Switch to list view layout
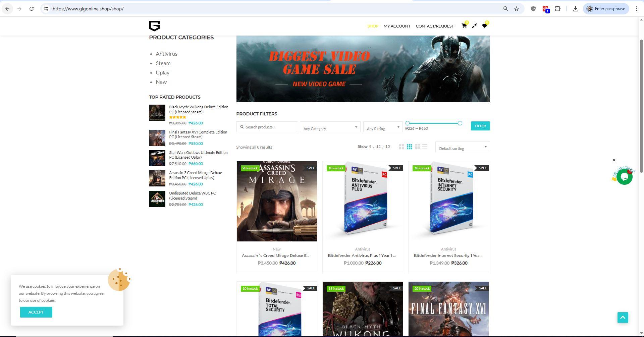The width and height of the screenshot is (644, 337). click(425, 147)
